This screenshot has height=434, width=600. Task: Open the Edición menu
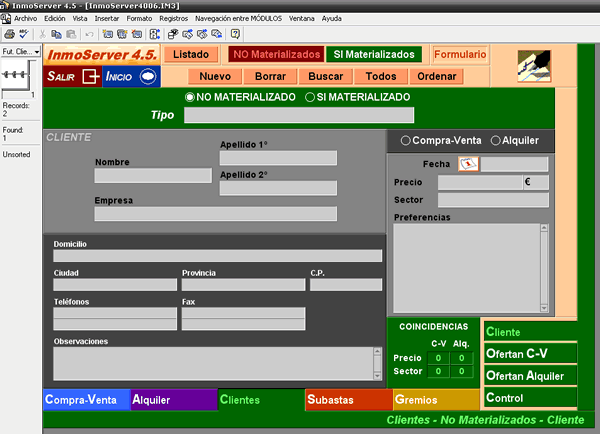point(55,18)
